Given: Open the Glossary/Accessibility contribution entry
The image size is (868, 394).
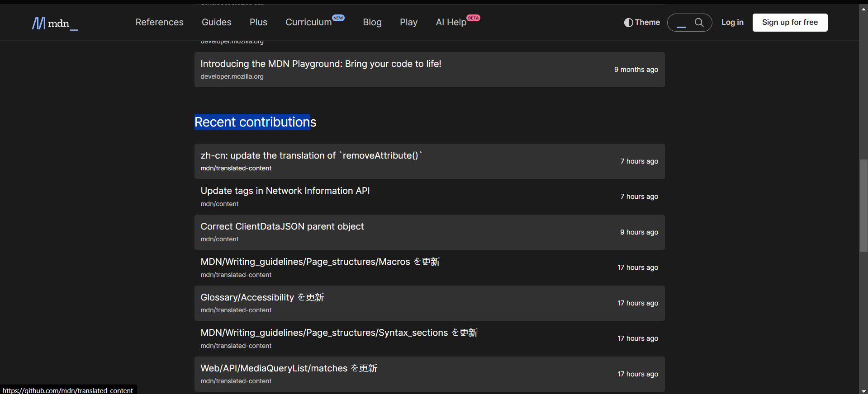Looking at the screenshot, I should coord(262,298).
